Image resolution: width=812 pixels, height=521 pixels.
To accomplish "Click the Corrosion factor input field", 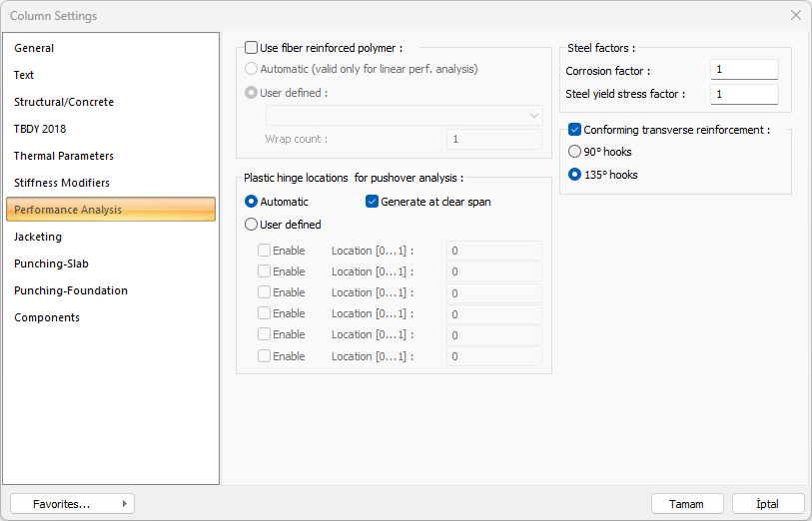I will click(x=744, y=70).
